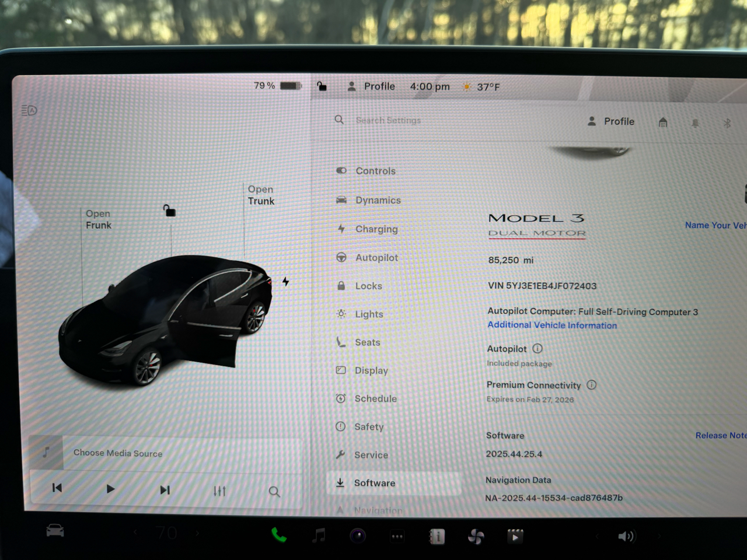The width and height of the screenshot is (747, 560).
Task: Switch to the Charging settings tab
Action: (x=376, y=229)
